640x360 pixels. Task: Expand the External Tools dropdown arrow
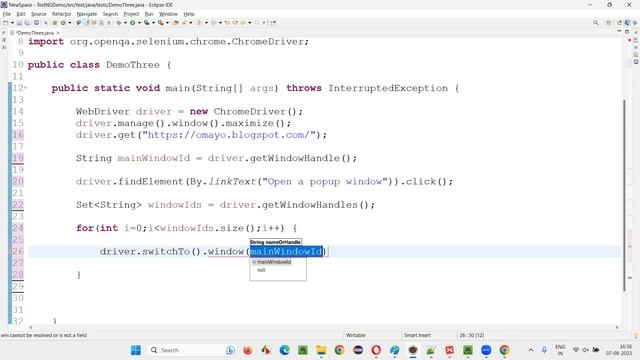click(x=167, y=23)
